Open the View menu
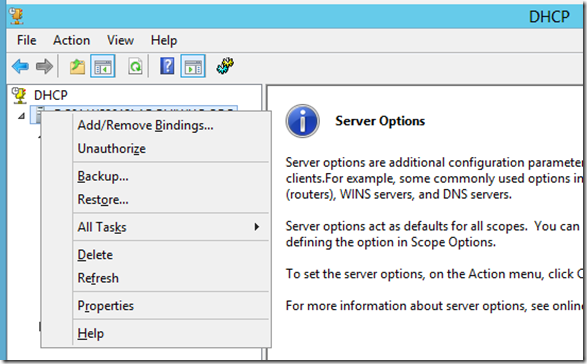Viewport: 587px width, 364px height. pyautogui.click(x=120, y=40)
